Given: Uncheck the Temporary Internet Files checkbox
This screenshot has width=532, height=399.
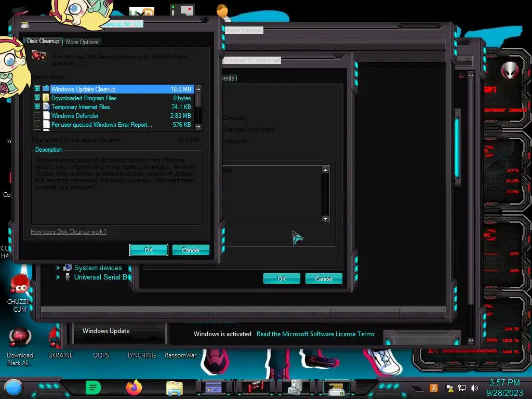Looking at the screenshot, I should click(37, 107).
